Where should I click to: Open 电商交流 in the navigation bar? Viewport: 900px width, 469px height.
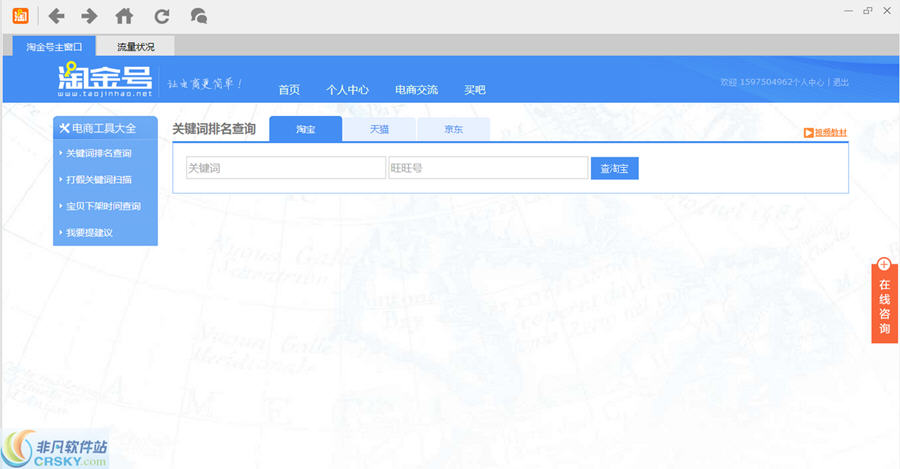point(417,90)
